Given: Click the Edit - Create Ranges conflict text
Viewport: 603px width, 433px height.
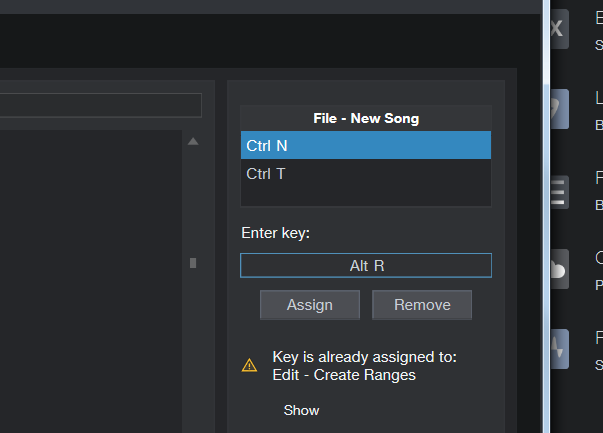Looking at the screenshot, I should pyautogui.click(x=344, y=375).
